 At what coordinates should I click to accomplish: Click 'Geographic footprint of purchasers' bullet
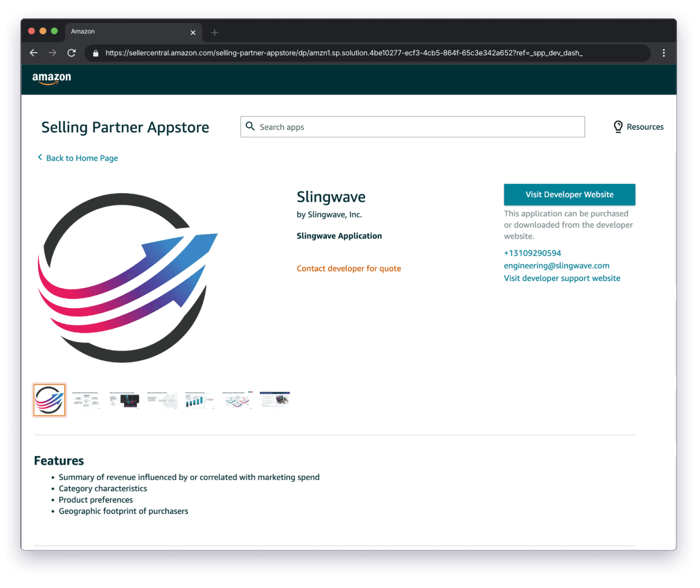123,511
